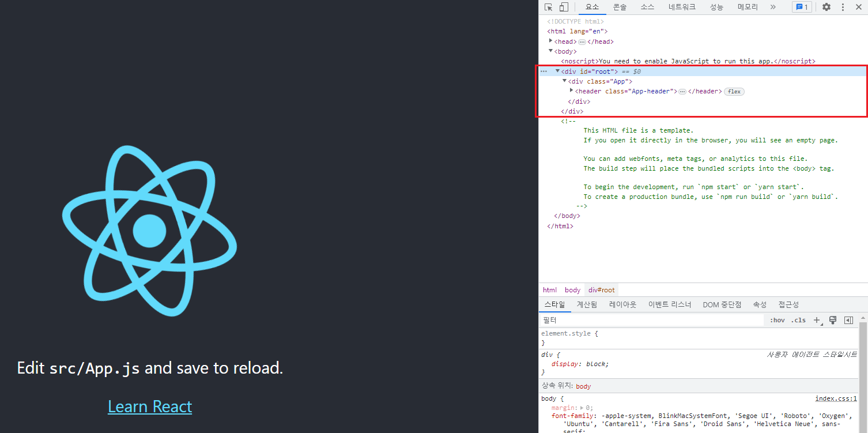Open the 계산됨 subtab
Viewport: 868px width, 433px height.
(587, 304)
